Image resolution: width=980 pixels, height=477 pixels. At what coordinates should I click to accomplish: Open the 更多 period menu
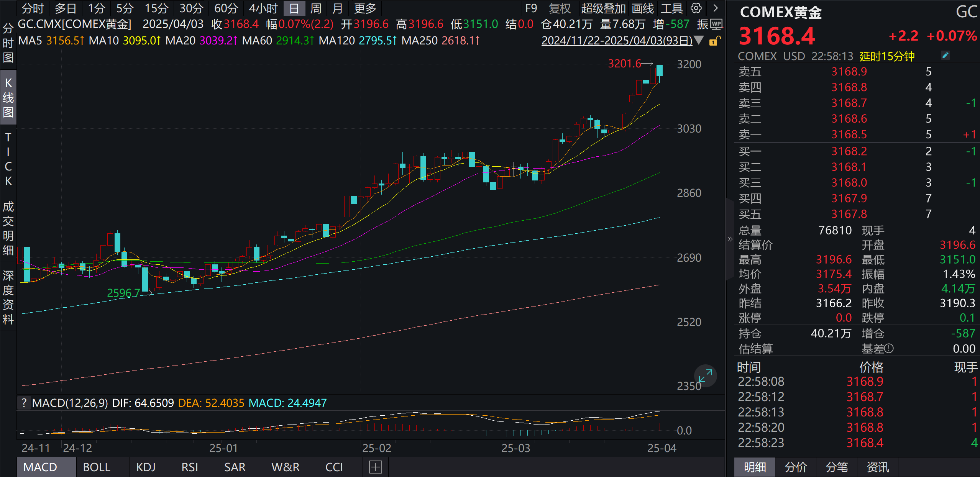(x=365, y=8)
